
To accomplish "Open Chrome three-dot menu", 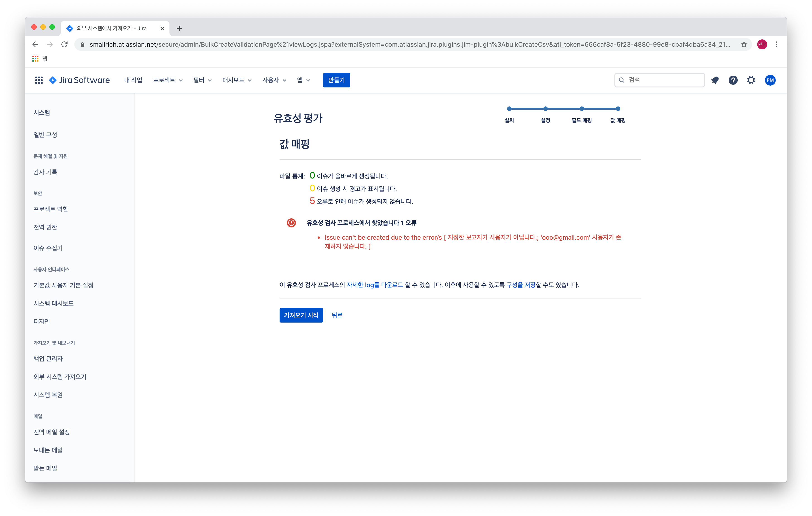I will click(x=777, y=44).
